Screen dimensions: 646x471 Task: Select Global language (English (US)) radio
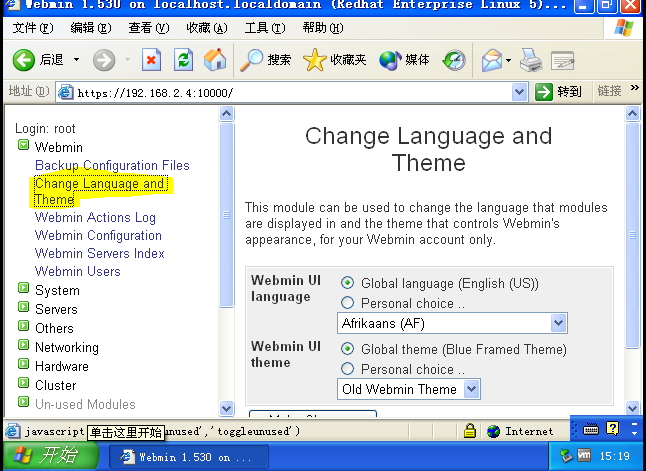click(347, 283)
